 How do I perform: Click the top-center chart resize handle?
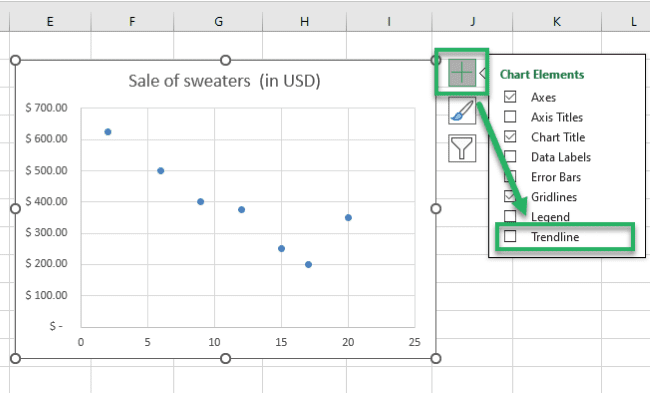[x=225, y=61]
